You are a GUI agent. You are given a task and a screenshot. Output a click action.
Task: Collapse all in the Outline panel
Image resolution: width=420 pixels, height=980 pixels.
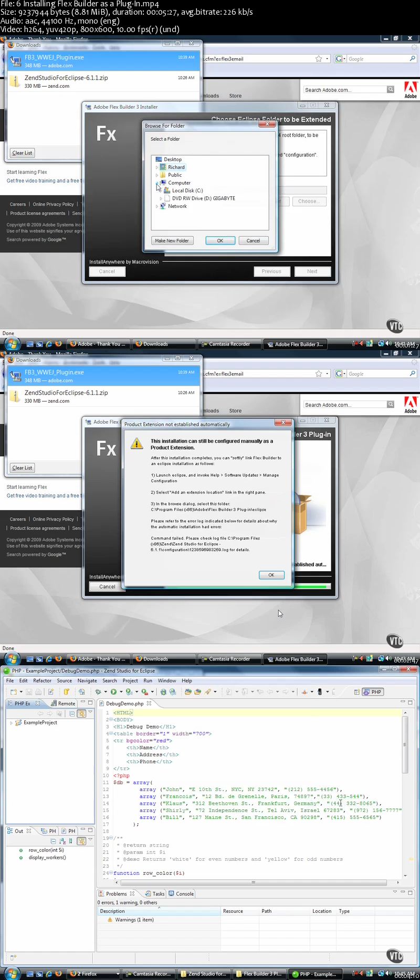(x=54, y=841)
